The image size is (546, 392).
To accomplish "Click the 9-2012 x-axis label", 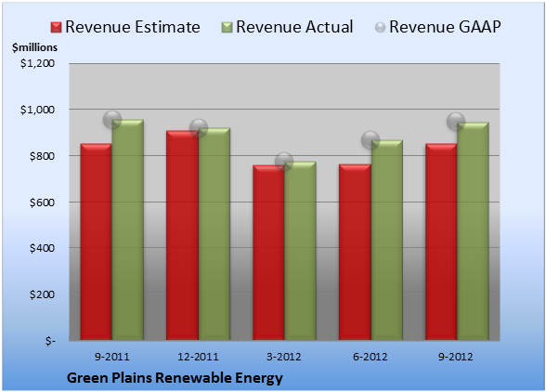I will click(456, 357).
